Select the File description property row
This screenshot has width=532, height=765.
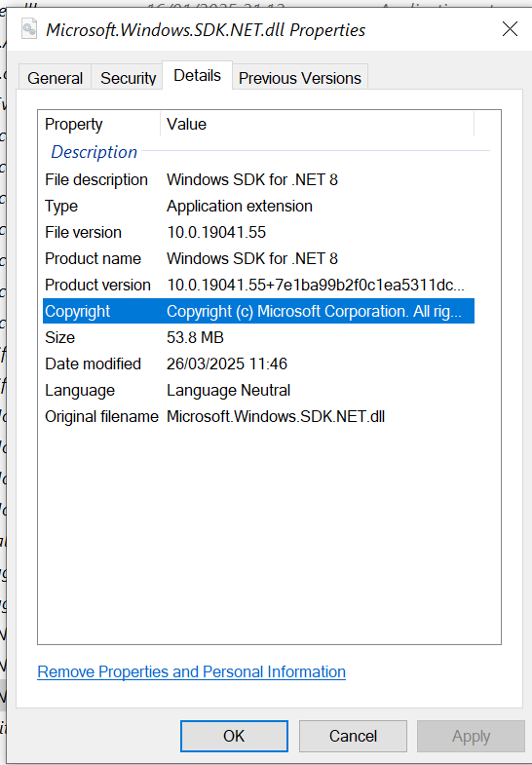[x=258, y=179]
